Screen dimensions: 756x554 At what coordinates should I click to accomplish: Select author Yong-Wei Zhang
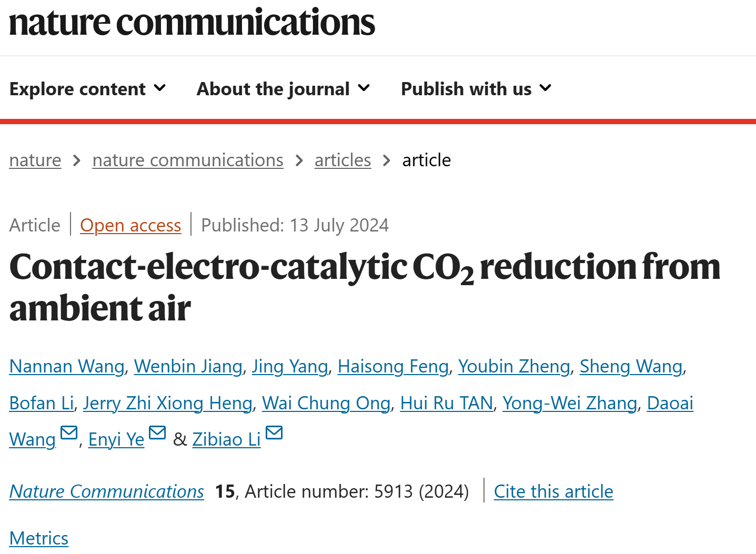click(x=570, y=403)
